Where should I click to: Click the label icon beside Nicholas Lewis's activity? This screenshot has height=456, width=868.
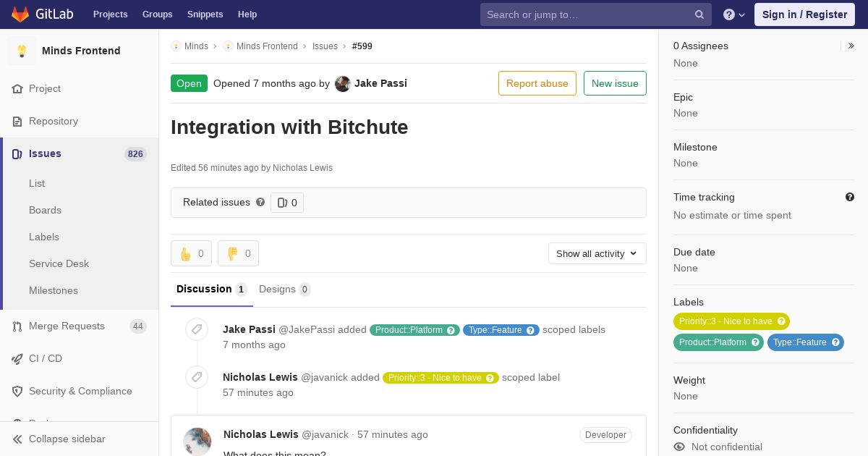(197, 377)
